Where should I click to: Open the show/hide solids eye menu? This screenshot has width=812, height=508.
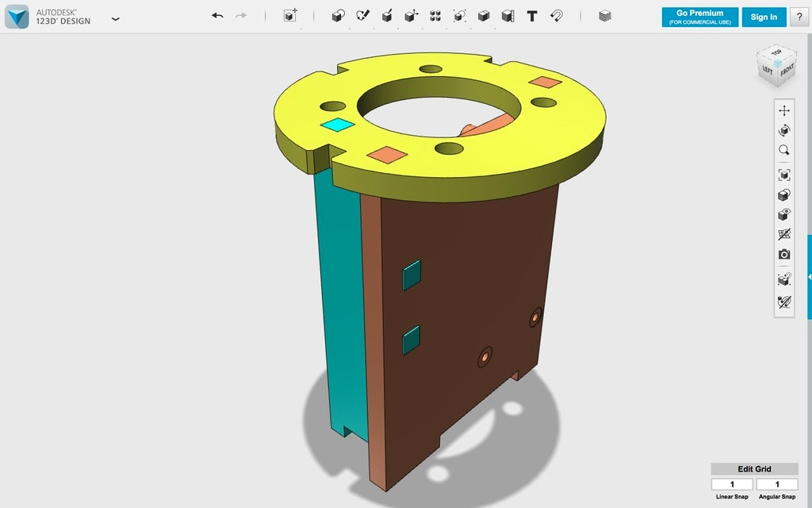tap(784, 214)
